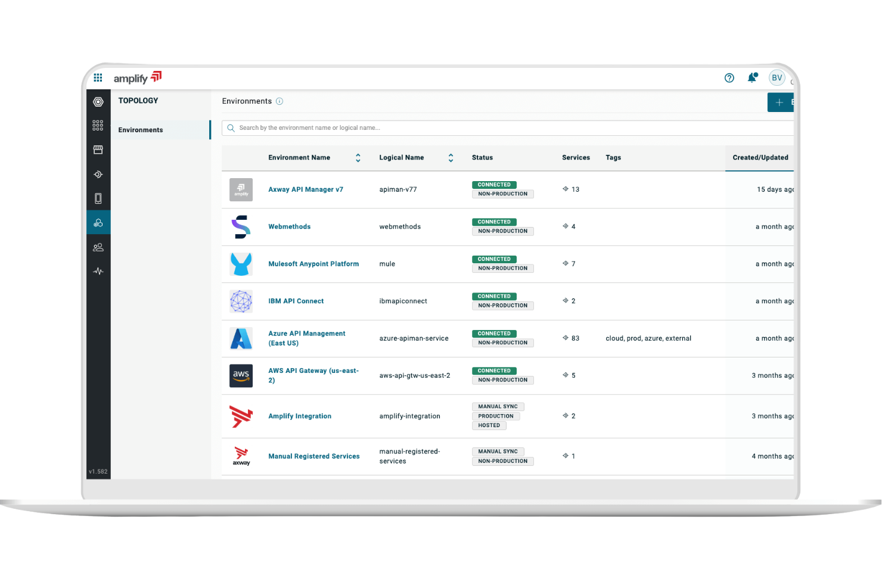Open the marketplace storefront sidebar icon
This screenshot has height=588, width=882.
(x=98, y=150)
